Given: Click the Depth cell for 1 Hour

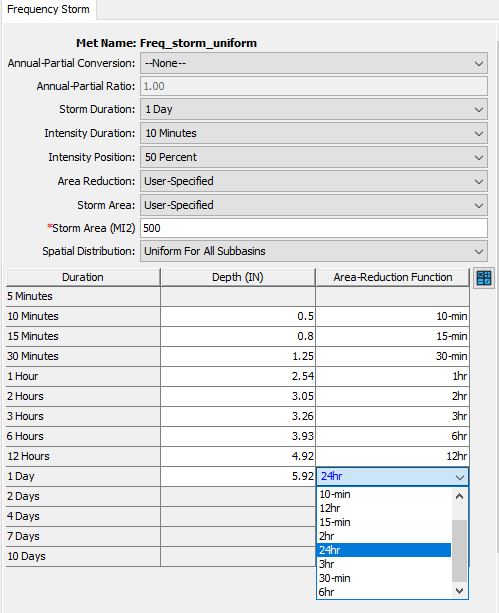Looking at the screenshot, I should point(238,376).
